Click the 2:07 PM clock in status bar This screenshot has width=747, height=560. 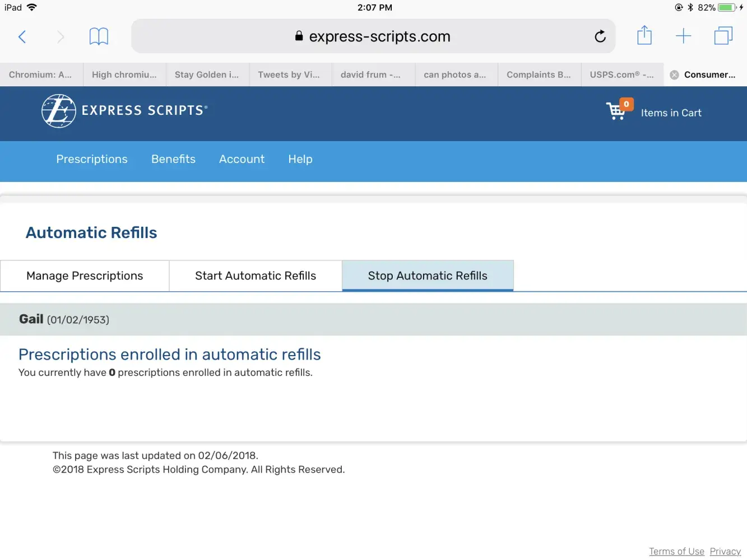tap(375, 7)
